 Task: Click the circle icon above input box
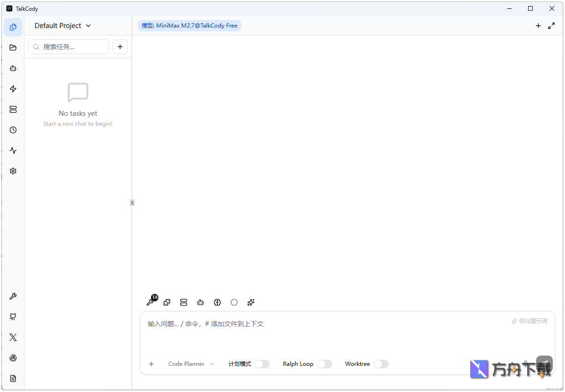234,302
